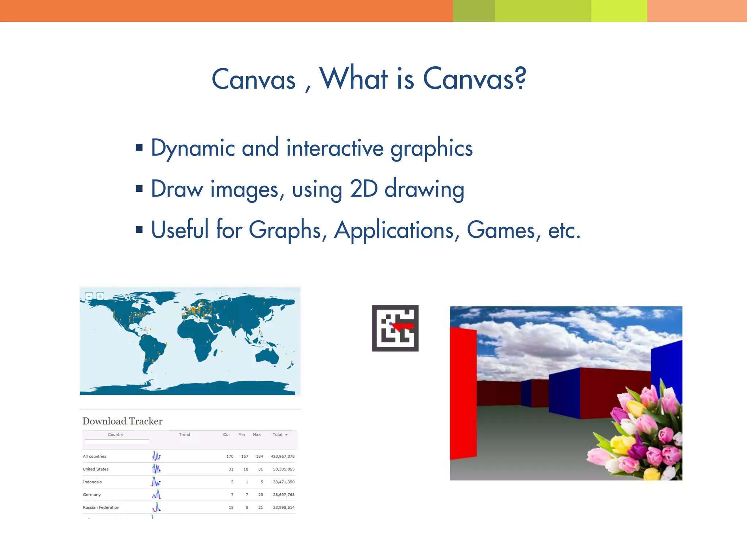This screenshot has height=560, width=747.
Task: Click the Russian Federation trend sparkline
Action: (x=156, y=507)
